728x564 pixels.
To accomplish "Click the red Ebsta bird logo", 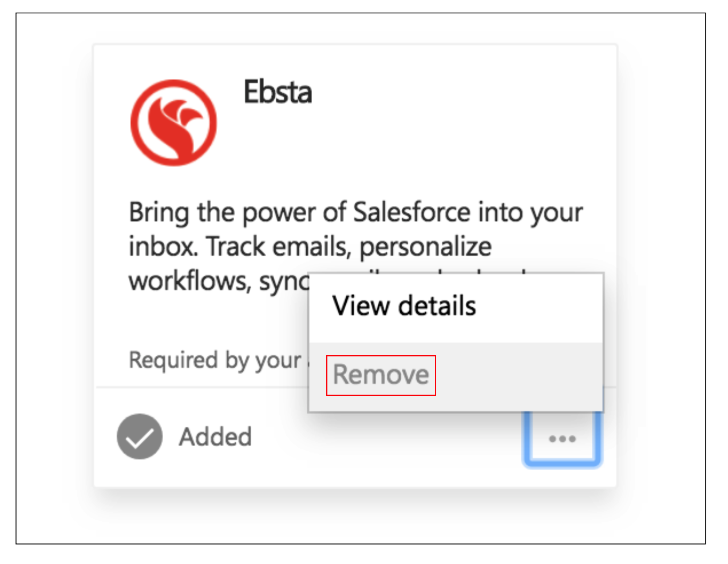I will pyautogui.click(x=173, y=122).
